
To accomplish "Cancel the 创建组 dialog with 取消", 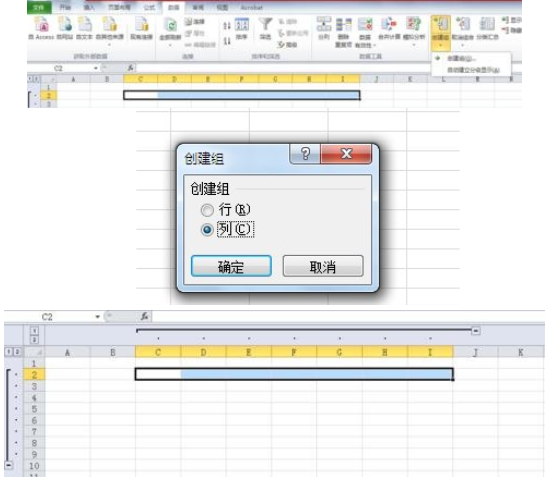I will pos(323,266).
